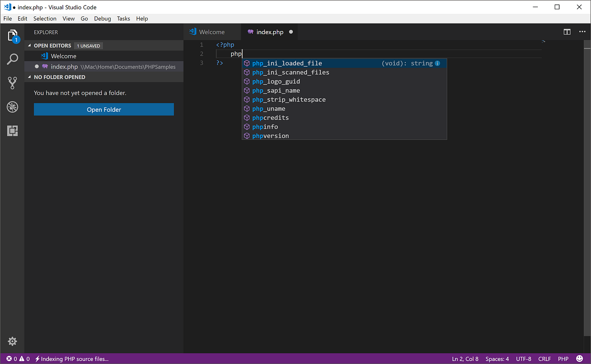Viewport: 591px width, 364px height.
Task: Collapse the NO FOLDER OPENED section
Action: pyautogui.click(x=29, y=77)
